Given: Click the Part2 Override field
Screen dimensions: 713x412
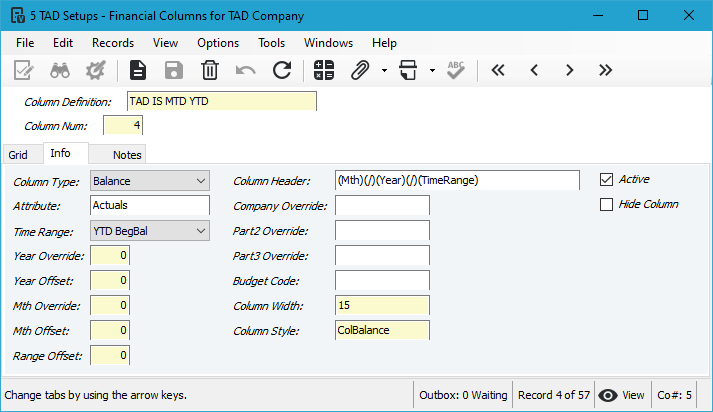Looking at the screenshot, I should 382,230.
